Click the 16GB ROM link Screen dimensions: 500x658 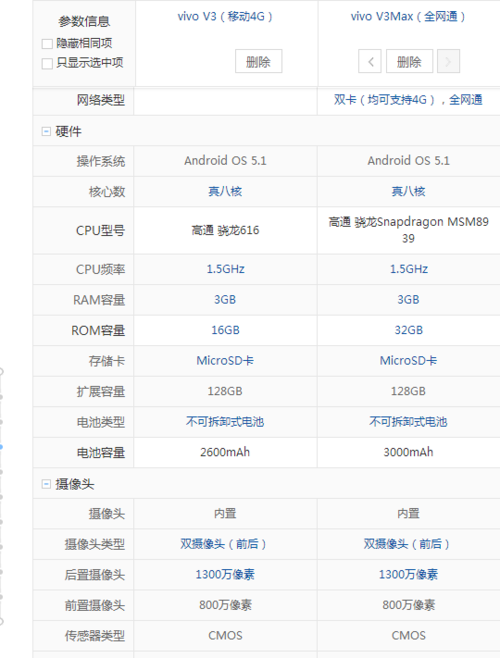pyautogui.click(x=225, y=330)
